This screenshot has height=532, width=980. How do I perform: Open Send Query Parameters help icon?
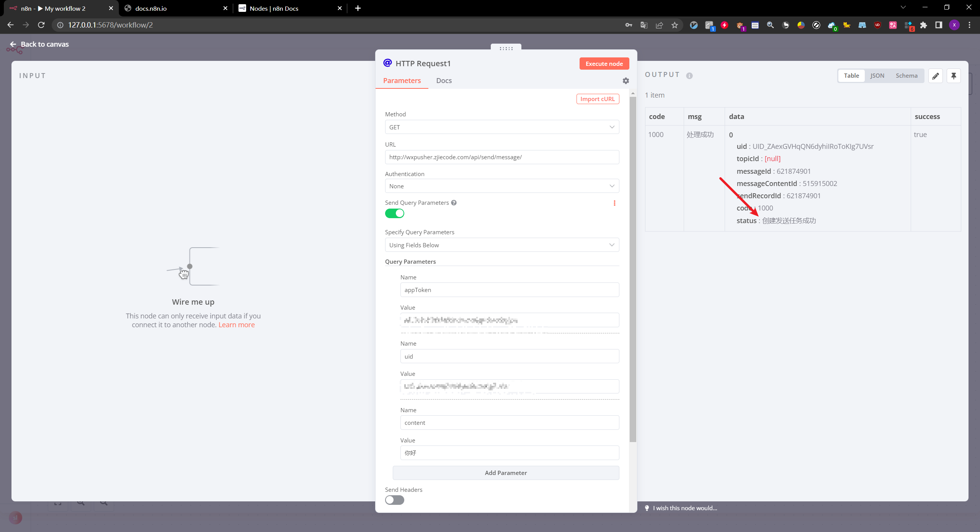pos(454,203)
